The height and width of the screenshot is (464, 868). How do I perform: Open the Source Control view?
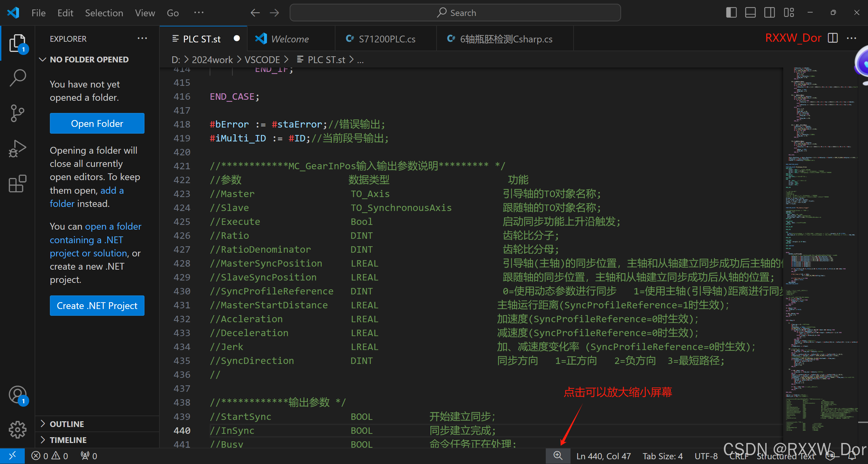[x=18, y=113]
